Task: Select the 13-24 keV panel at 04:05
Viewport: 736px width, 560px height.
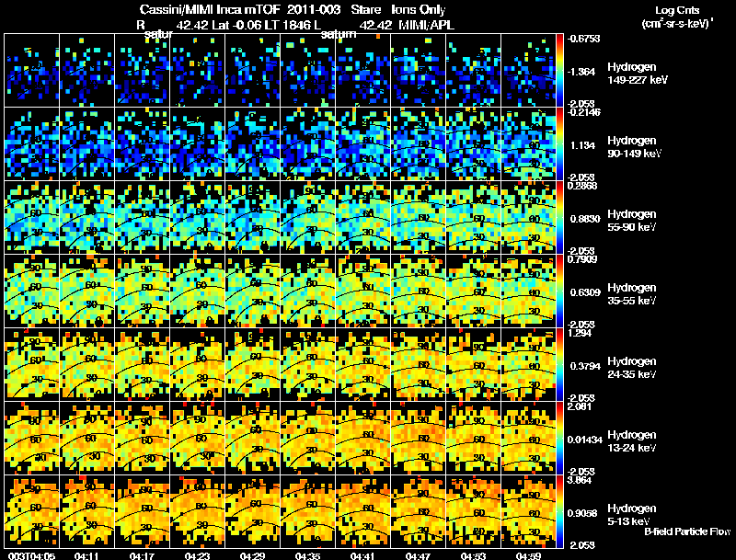Action: [31, 439]
